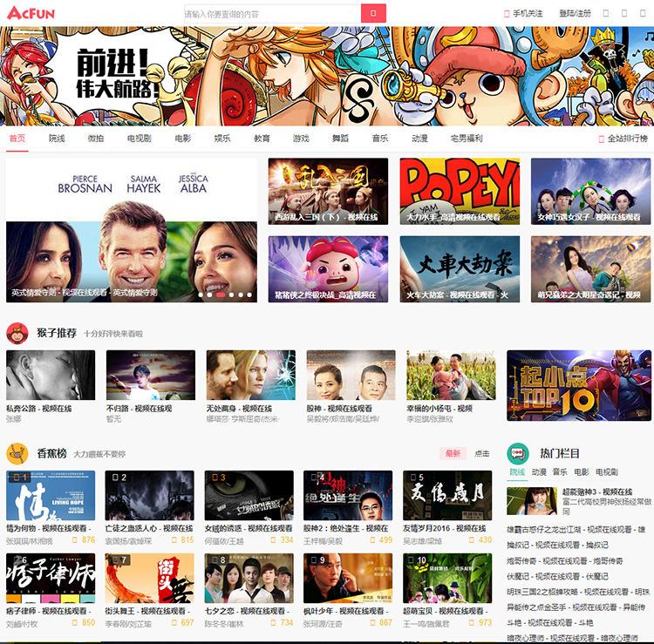
Task: Open the 猪猪侠之终极决战 thumbnail
Action: point(328,269)
